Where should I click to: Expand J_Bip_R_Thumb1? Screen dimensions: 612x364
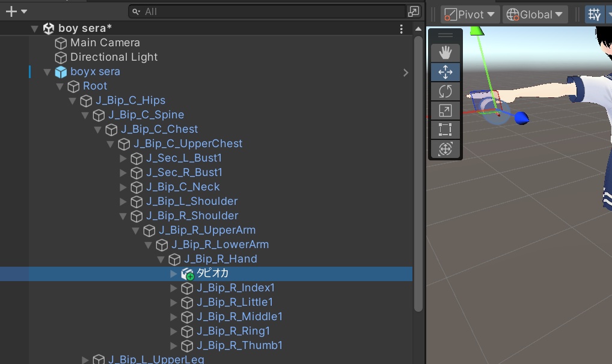174,346
